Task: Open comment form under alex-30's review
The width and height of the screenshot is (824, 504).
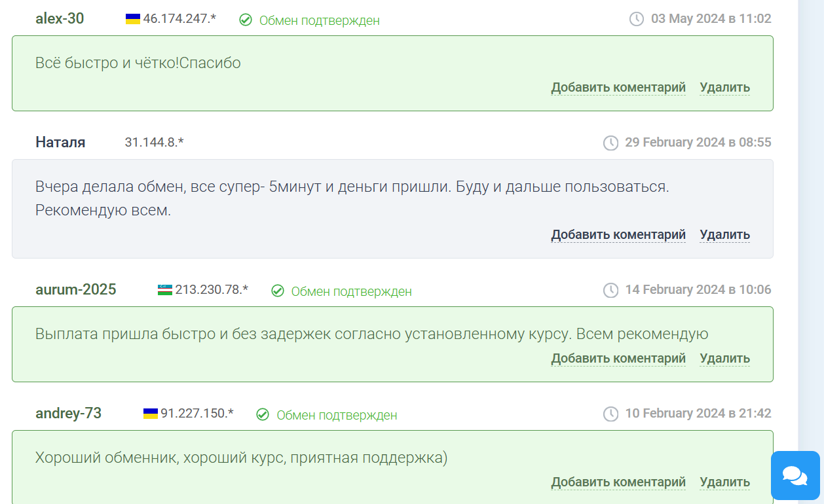Action: (x=618, y=87)
